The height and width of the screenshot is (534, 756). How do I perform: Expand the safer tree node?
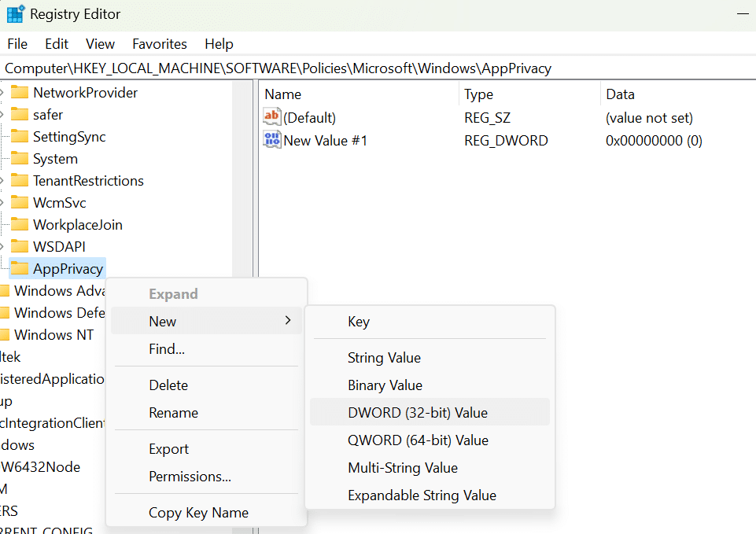click(x=2, y=114)
